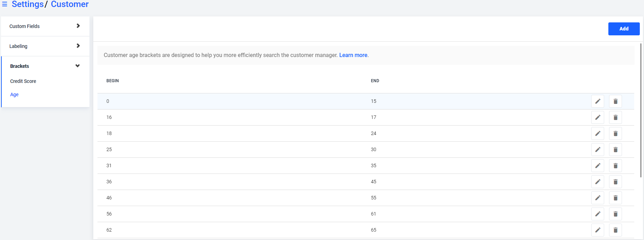Viewport: 644px width, 240px height.
Task: Select the begin value 0
Action: tap(108, 101)
